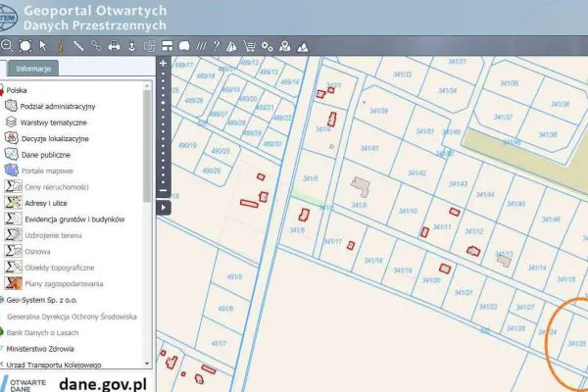Zoom out with the minus button
Image resolution: width=588 pixels, height=392 pixels.
point(163,190)
